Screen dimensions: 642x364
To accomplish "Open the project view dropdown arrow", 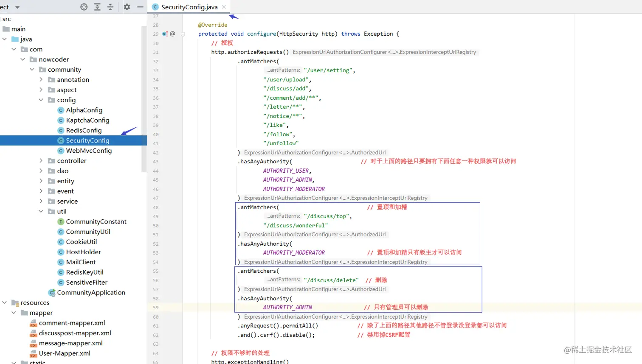I will pyautogui.click(x=17, y=7).
